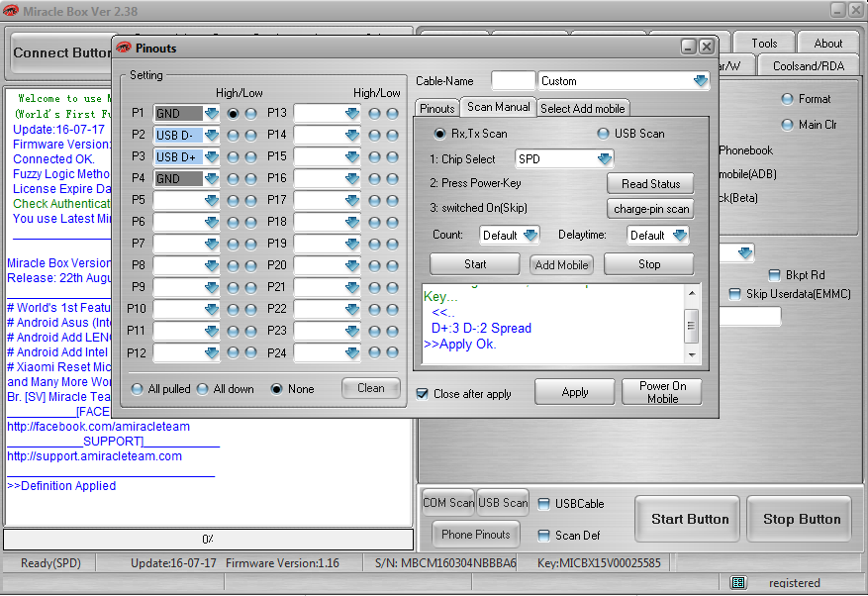
Task: Open the P2 USB D- dropdown
Action: click(212, 135)
